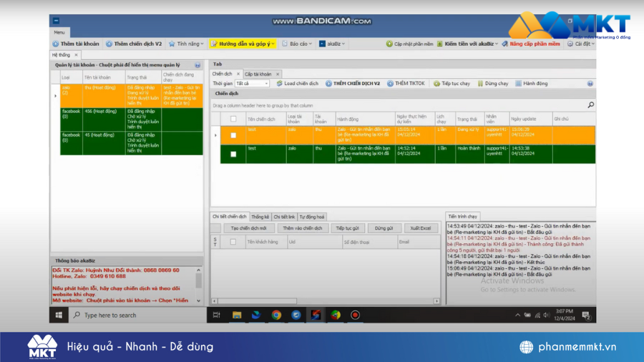Switch to Chiến dịch tab
Viewport: 644px width, 362px height.
click(x=223, y=74)
